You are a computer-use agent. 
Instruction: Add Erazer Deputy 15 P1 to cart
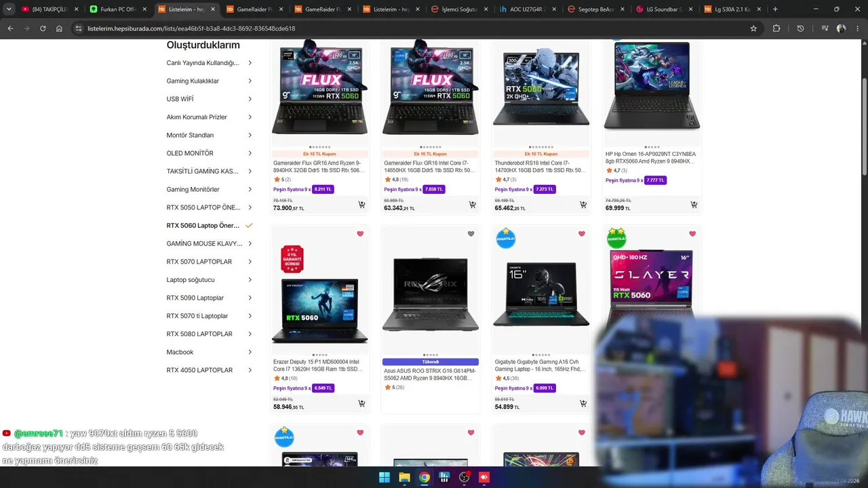(361, 403)
